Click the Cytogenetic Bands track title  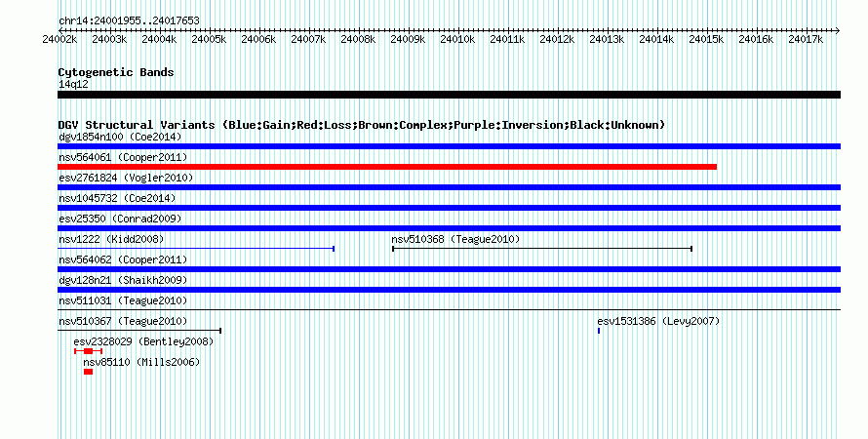116,72
